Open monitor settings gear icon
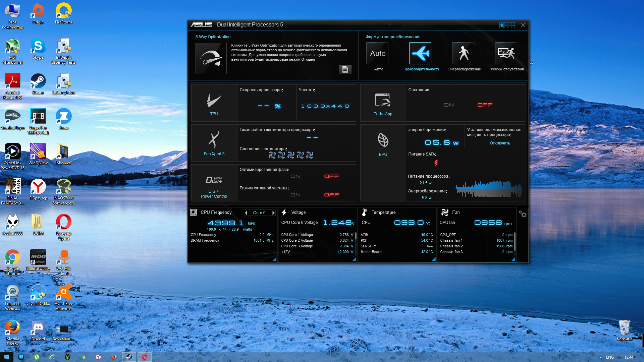Screen dimensions: 644x362 522,214
